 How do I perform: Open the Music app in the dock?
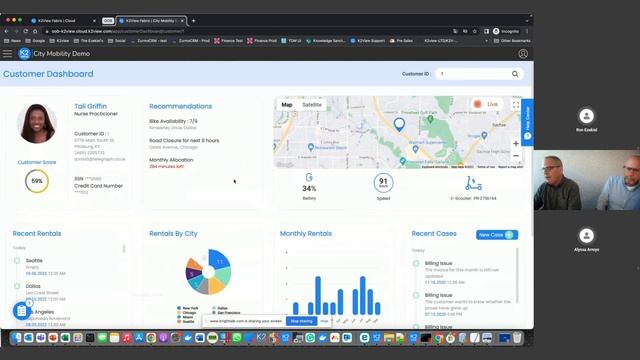(x=127, y=338)
